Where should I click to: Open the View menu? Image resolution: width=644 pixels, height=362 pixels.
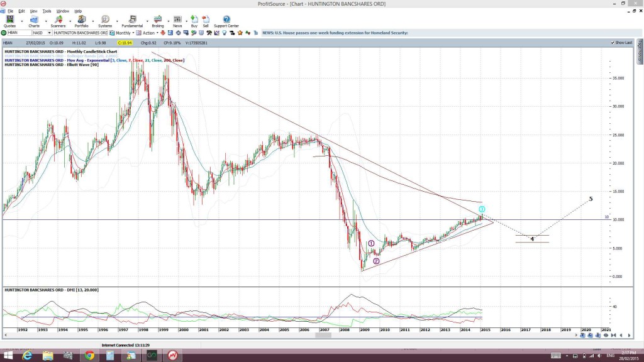pos(33,11)
